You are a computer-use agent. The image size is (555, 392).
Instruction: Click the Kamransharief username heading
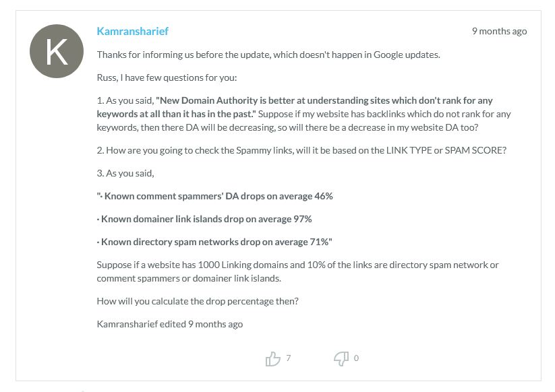click(x=132, y=31)
